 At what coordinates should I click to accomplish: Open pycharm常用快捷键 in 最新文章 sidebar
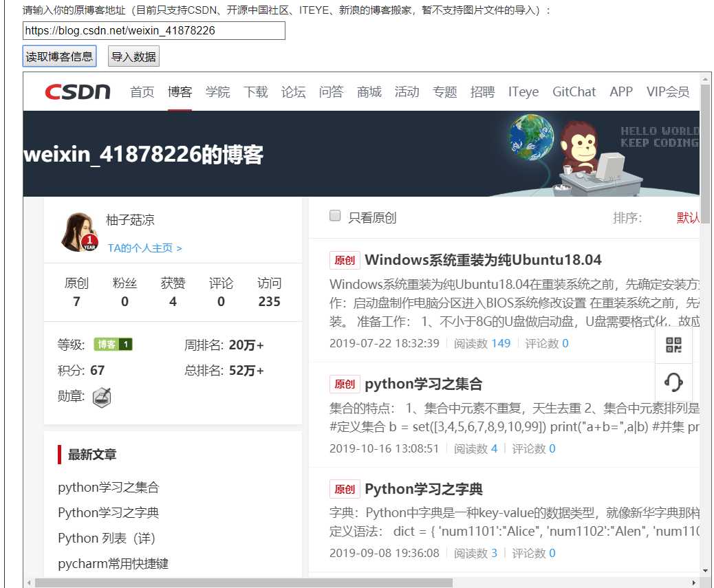pyautogui.click(x=113, y=565)
